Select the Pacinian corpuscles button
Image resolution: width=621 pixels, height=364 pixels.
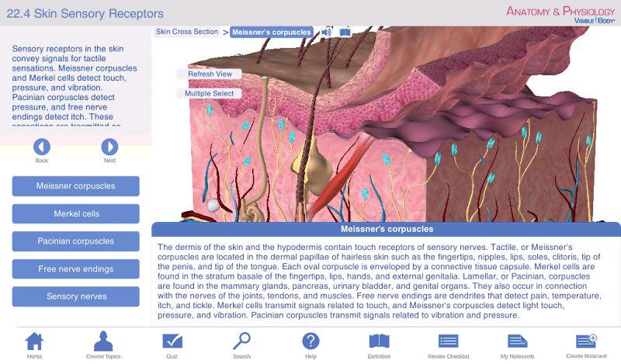(75, 241)
